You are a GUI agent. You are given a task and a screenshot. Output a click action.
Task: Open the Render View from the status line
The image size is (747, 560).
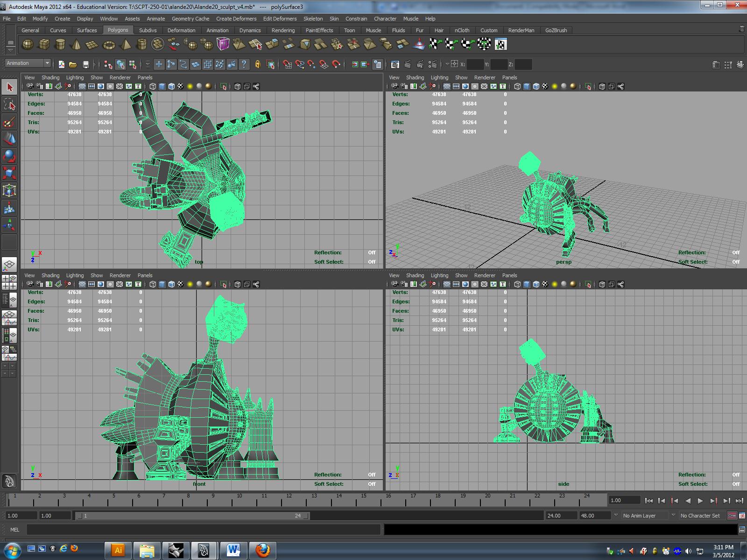point(395,64)
